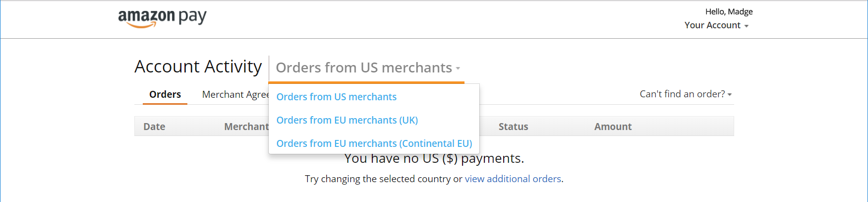Screen dimensions: 868x202
Task: Click the arrow next to Can't find an order?
Action: point(730,95)
